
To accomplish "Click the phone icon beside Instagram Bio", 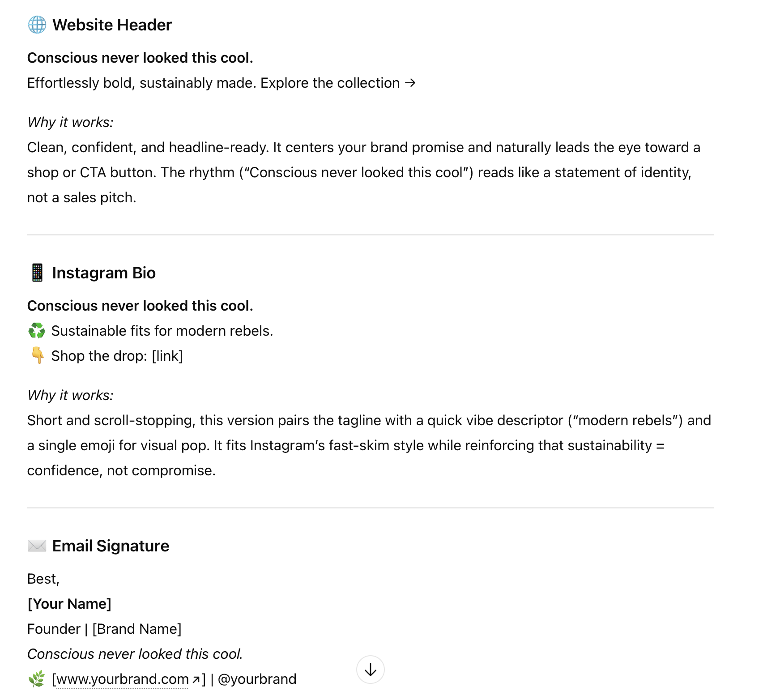I will (37, 273).
